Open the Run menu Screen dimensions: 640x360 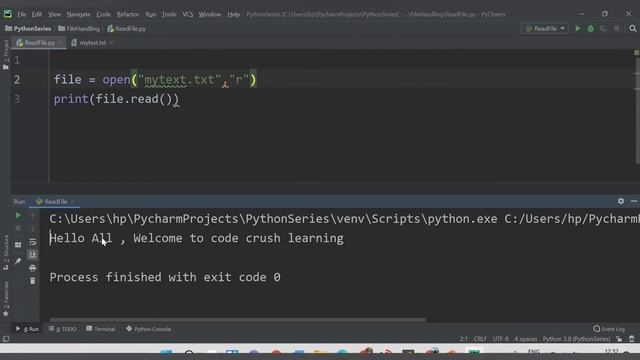click(x=151, y=14)
